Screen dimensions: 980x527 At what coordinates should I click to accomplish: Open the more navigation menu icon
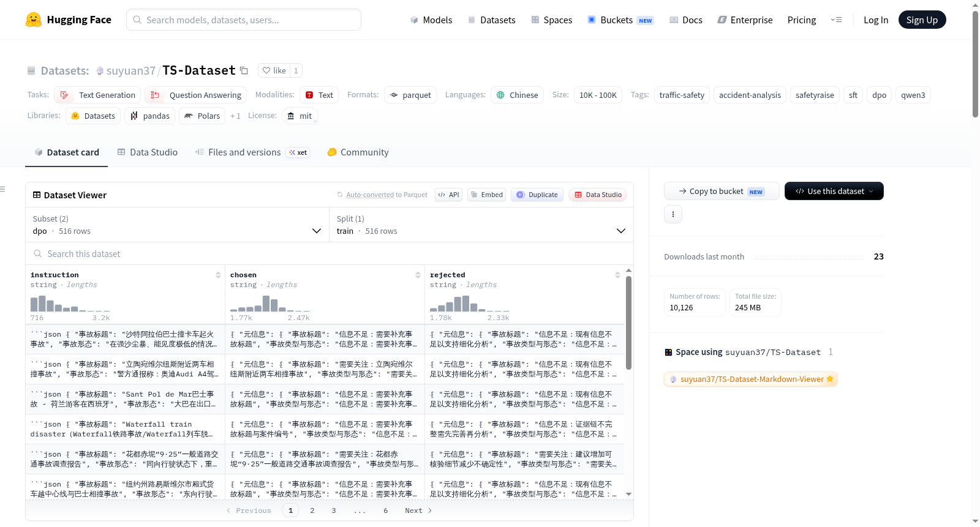click(836, 20)
